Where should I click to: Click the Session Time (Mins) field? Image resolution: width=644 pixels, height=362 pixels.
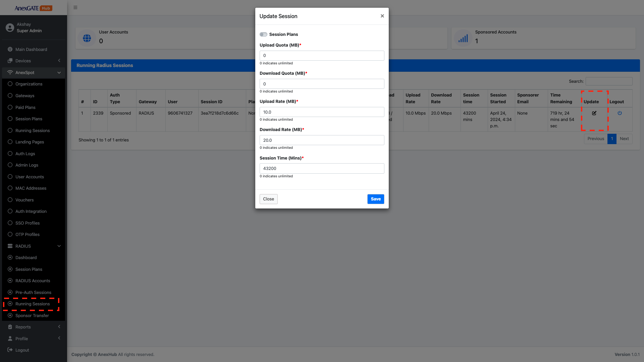pos(322,168)
